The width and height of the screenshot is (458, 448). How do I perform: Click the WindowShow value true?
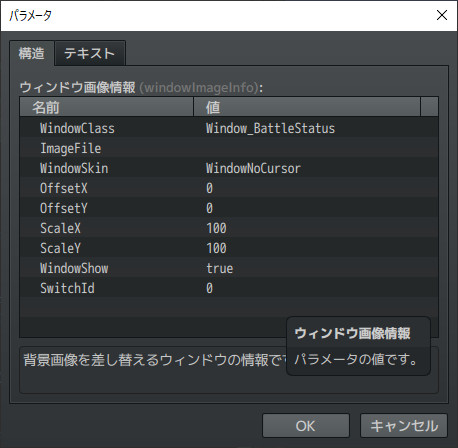pos(220,268)
